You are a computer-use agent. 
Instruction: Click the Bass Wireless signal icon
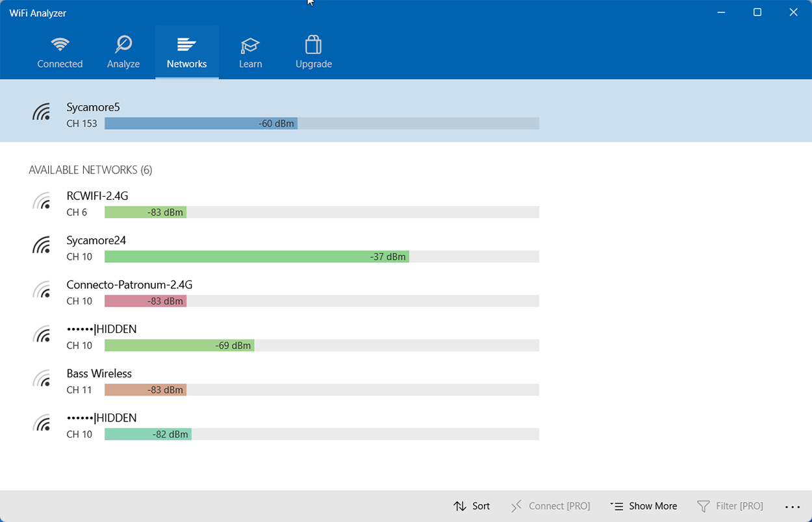click(42, 379)
